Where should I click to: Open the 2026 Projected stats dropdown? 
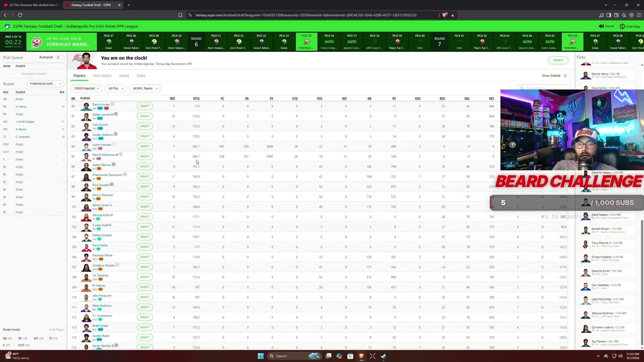click(87, 88)
